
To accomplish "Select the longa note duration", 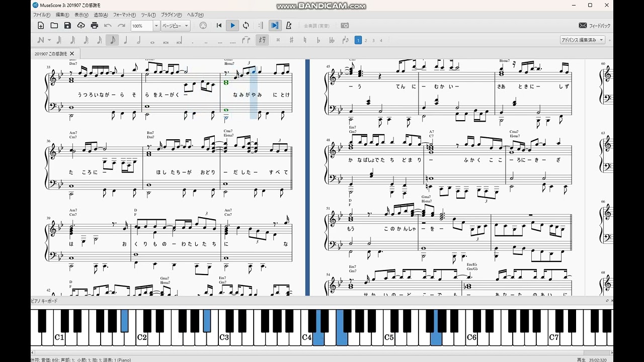I will click(179, 40).
